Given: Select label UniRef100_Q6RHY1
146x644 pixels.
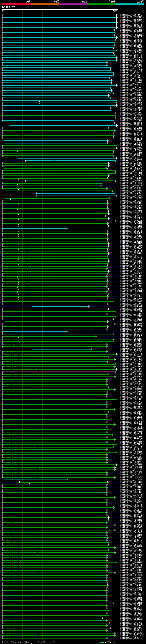Looking at the screenshot, I should pos(131,55).
